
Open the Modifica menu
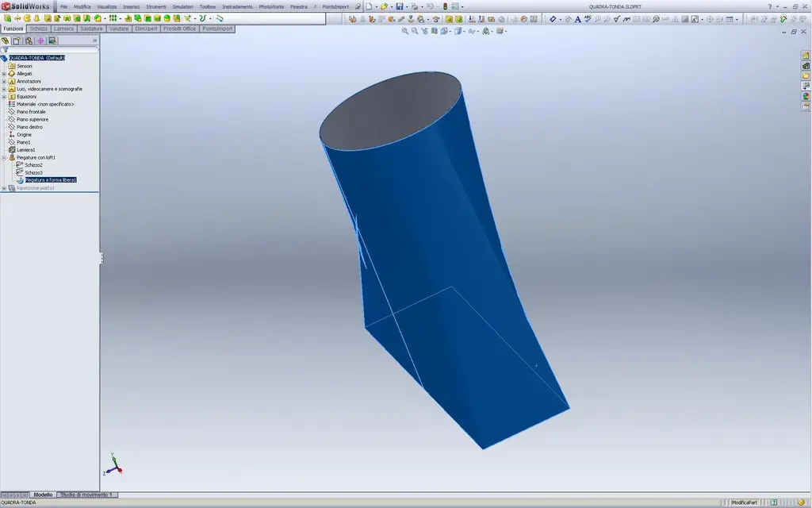click(82, 6)
